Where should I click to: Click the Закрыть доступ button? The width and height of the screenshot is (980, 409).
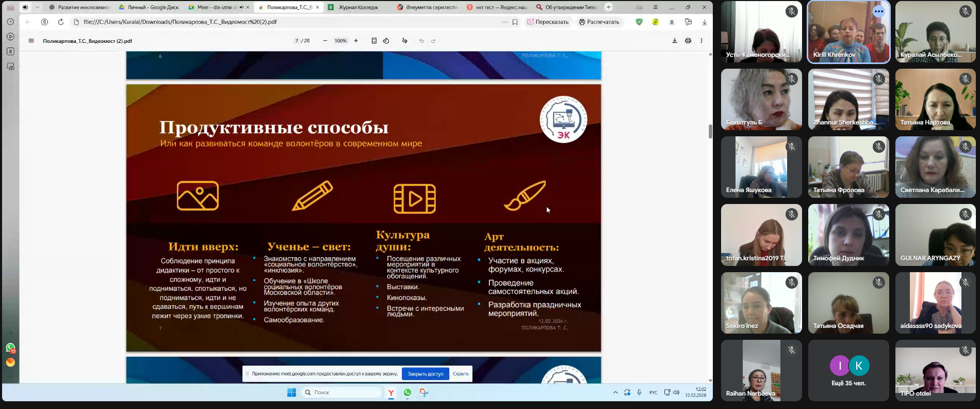tap(425, 374)
